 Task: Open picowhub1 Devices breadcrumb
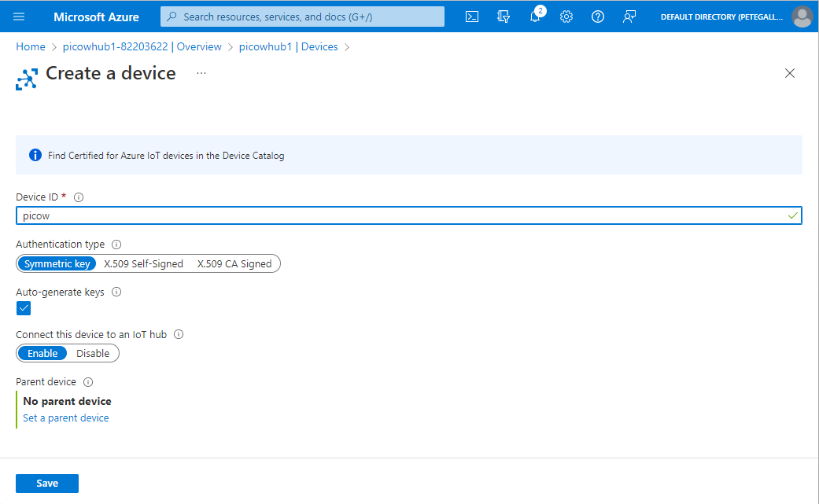point(288,47)
